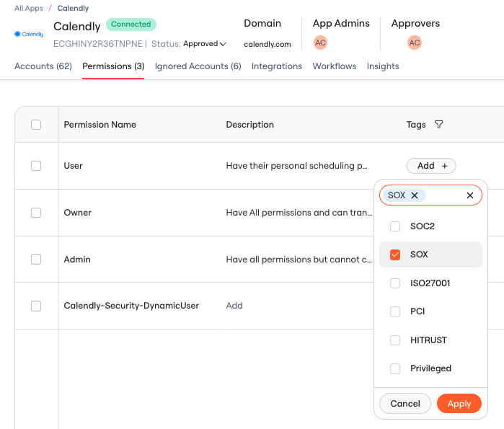This screenshot has width=504, height=429.
Task: Open the Approvers AC avatar
Action: coord(415,43)
